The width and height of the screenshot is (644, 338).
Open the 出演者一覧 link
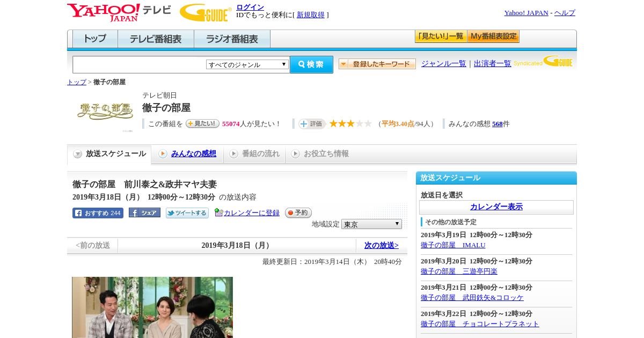[x=493, y=64]
